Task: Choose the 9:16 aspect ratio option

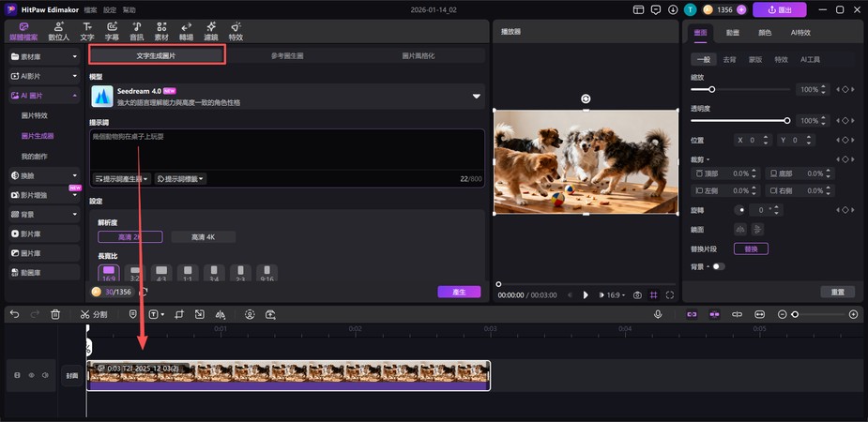Action: click(267, 273)
